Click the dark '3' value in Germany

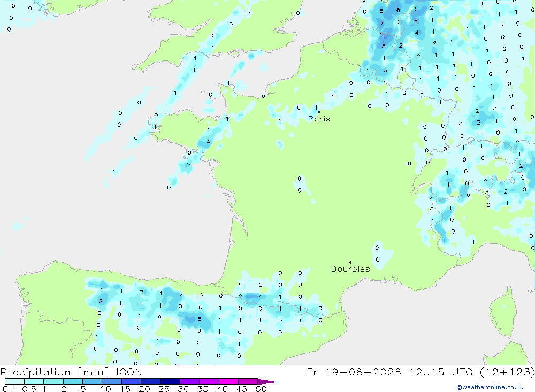(x=479, y=122)
